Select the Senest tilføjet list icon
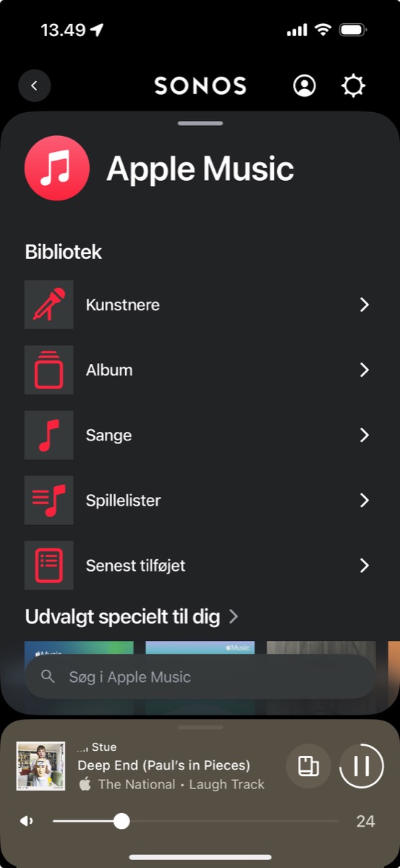 [x=49, y=565]
